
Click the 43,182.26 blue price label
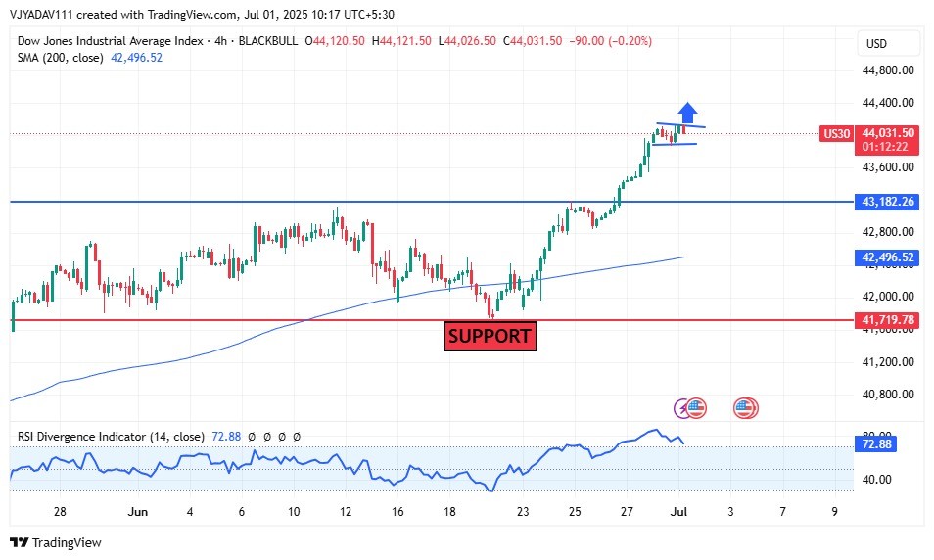[888, 202]
